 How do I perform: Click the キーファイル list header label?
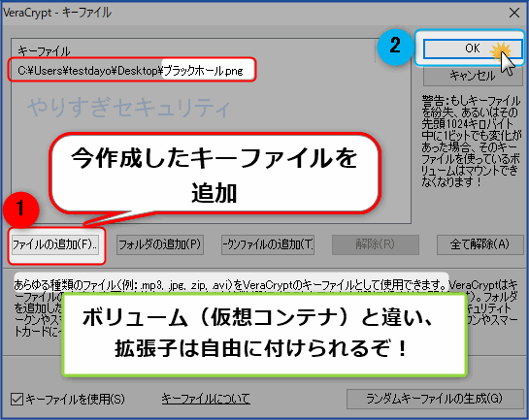tap(44, 50)
